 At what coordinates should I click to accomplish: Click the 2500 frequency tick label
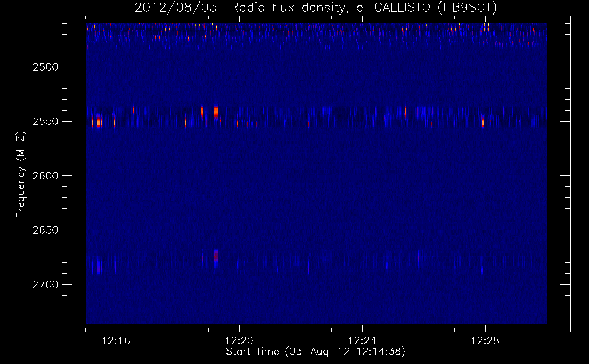pos(46,67)
